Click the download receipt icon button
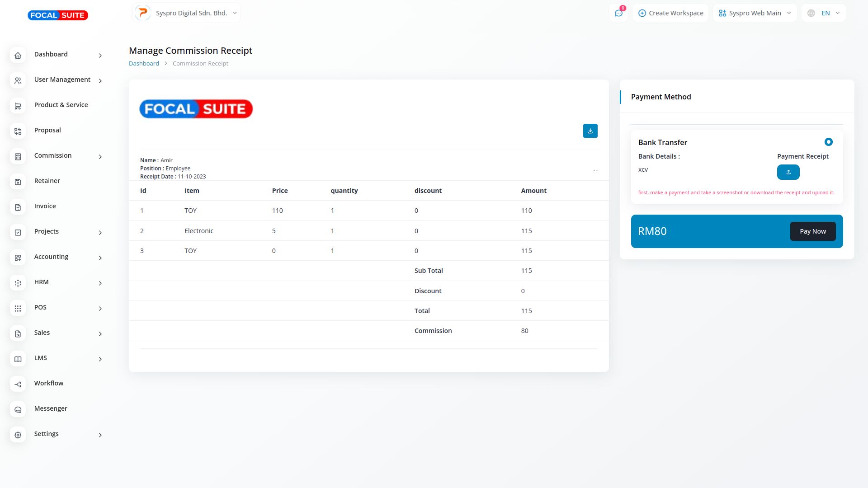Screen dimensions: 868x488 coord(590,131)
